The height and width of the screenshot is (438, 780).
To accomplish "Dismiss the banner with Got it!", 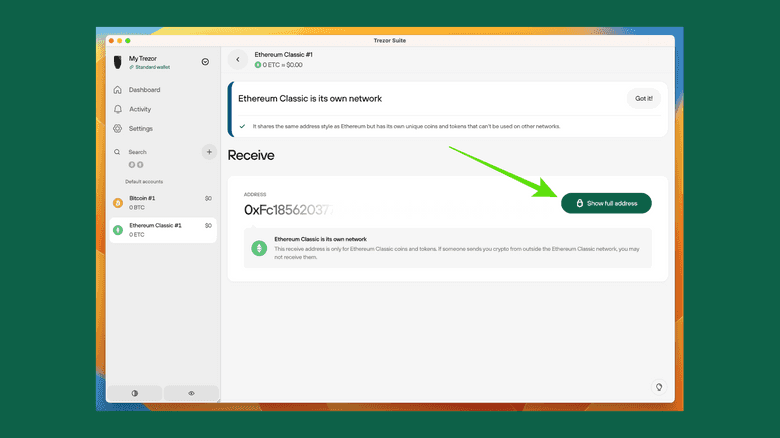I will pos(643,99).
